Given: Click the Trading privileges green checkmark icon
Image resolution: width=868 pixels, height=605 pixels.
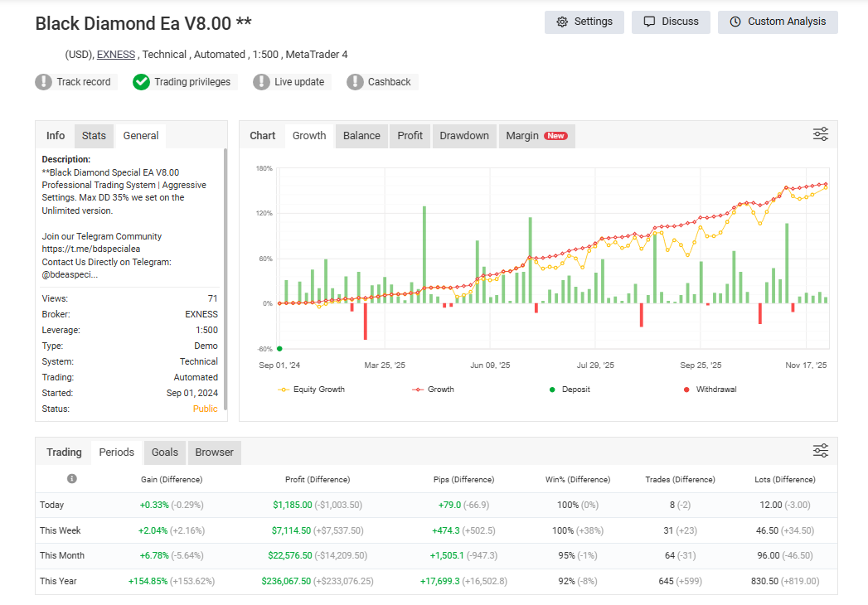Looking at the screenshot, I should click(142, 82).
